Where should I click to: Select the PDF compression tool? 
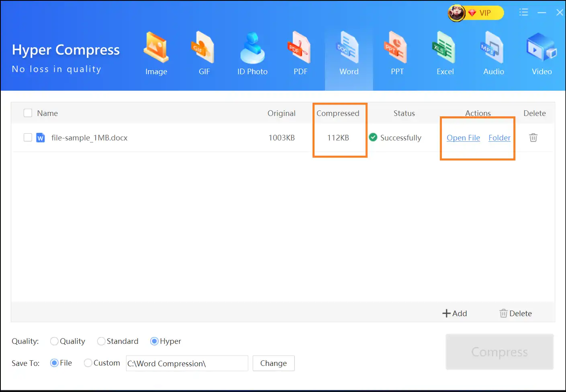click(300, 54)
